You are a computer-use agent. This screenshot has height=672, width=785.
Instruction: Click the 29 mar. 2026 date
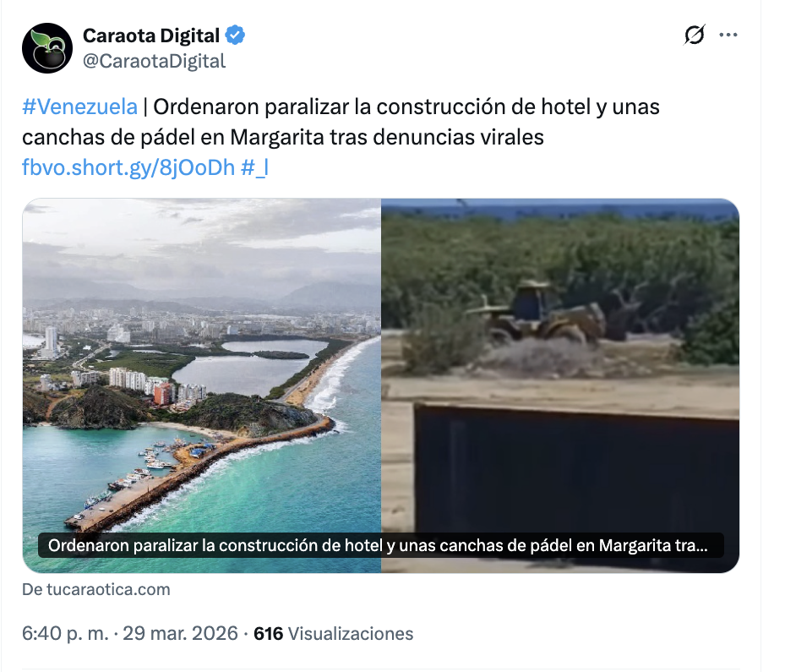[x=180, y=633]
